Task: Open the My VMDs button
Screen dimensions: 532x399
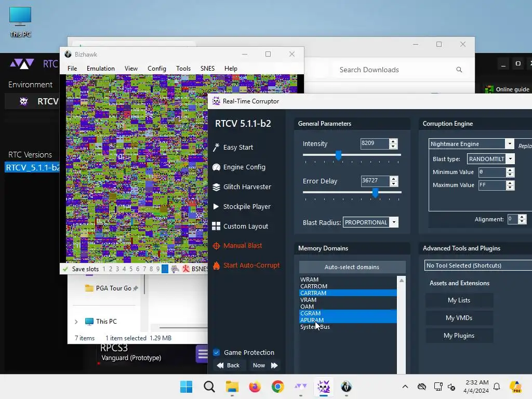Action: click(459, 318)
